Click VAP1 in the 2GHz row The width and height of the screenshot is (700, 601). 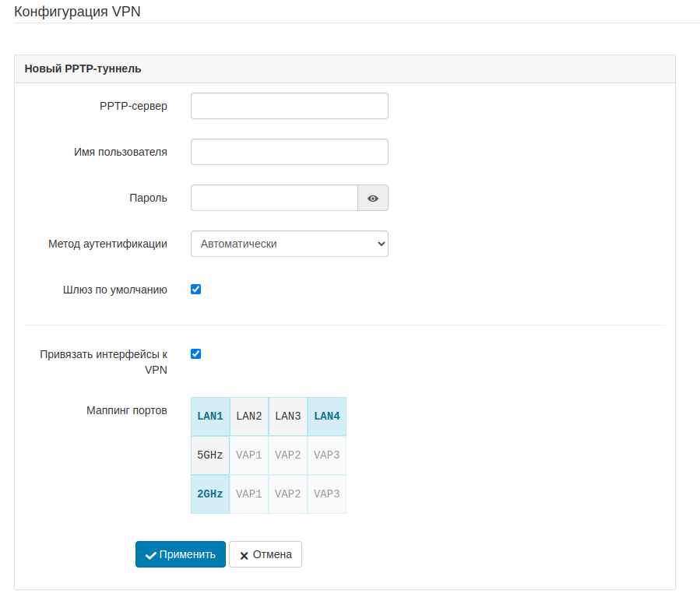click(x=249, y=494)
